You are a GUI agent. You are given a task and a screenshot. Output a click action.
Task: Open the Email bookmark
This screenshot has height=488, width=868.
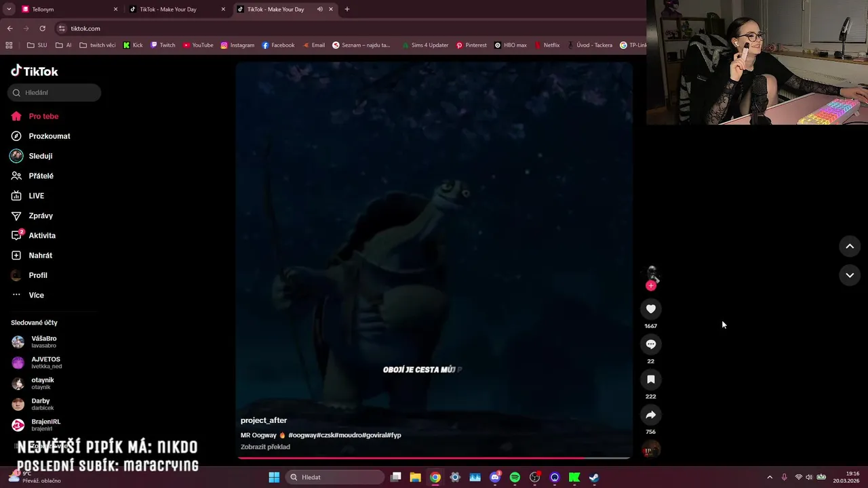pos(313,45)
